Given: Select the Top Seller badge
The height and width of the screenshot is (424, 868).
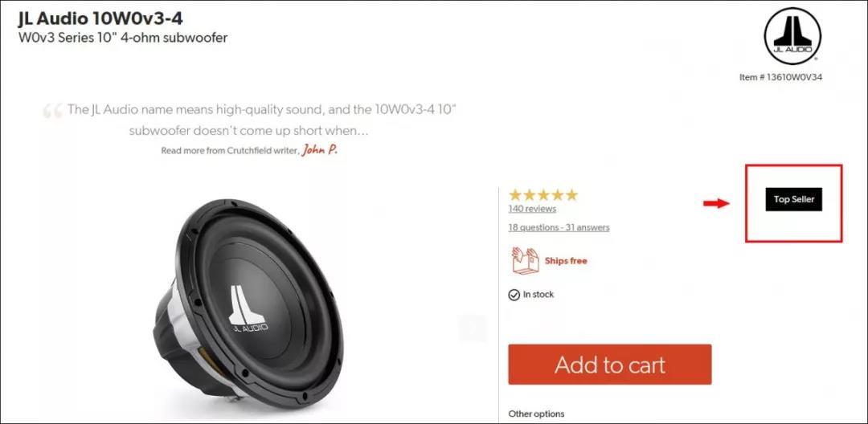Looking at the screenshot, I should pyautogui.click(x=794, y=200).
